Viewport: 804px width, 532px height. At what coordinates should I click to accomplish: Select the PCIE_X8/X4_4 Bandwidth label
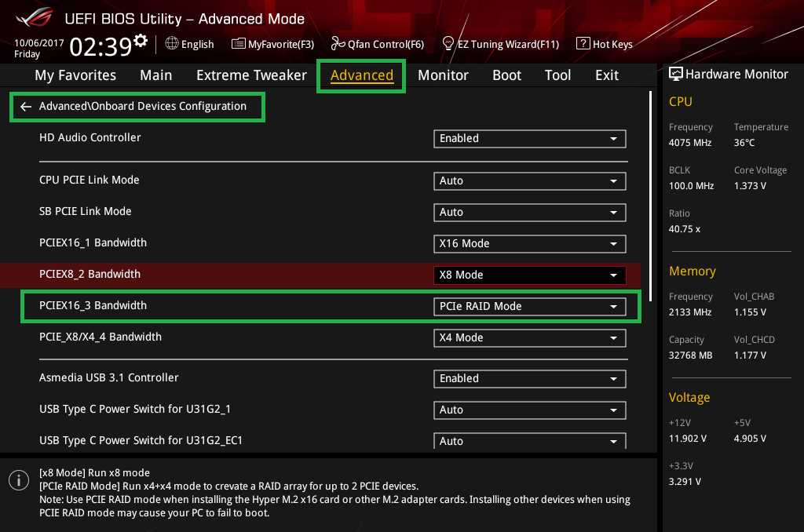point(100,337)
